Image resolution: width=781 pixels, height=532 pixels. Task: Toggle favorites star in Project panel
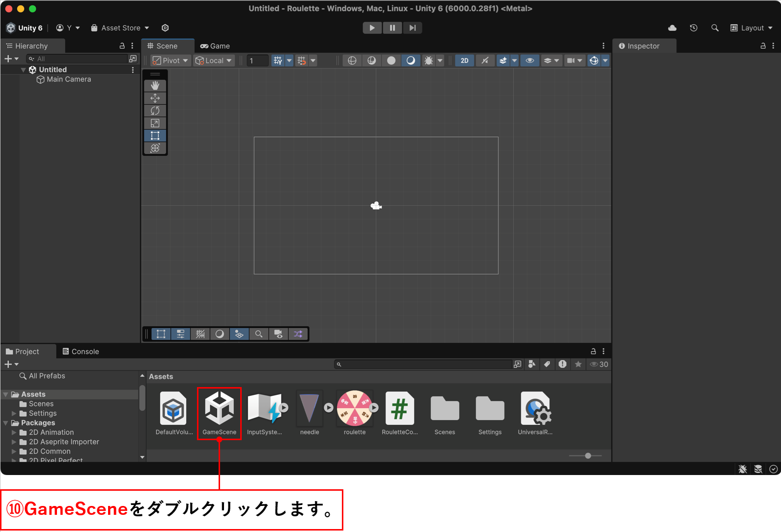pyautogui.click(x=578, y=364)
